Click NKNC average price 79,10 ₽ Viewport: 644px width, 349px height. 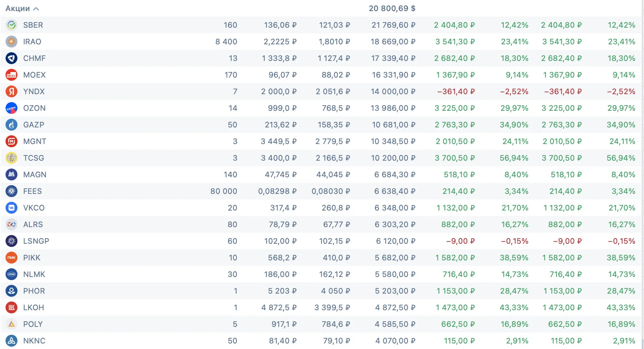pyautogui.click(x=337, y=341)
